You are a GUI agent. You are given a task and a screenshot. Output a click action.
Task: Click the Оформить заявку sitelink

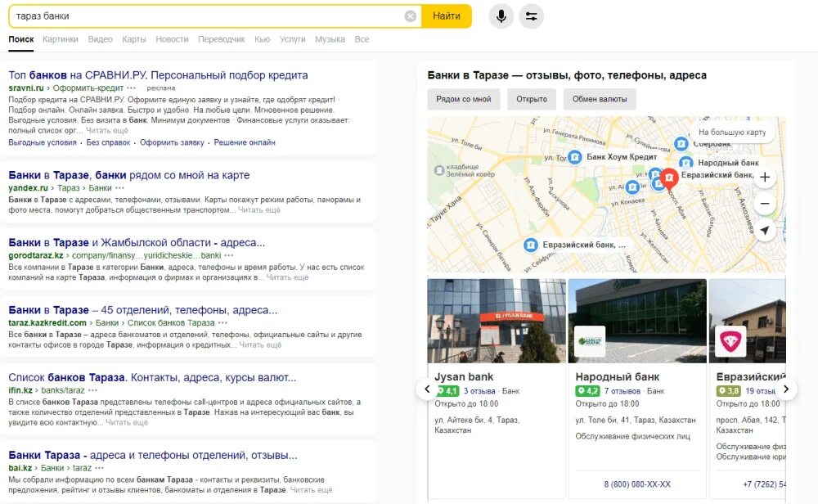pos(172,142)
